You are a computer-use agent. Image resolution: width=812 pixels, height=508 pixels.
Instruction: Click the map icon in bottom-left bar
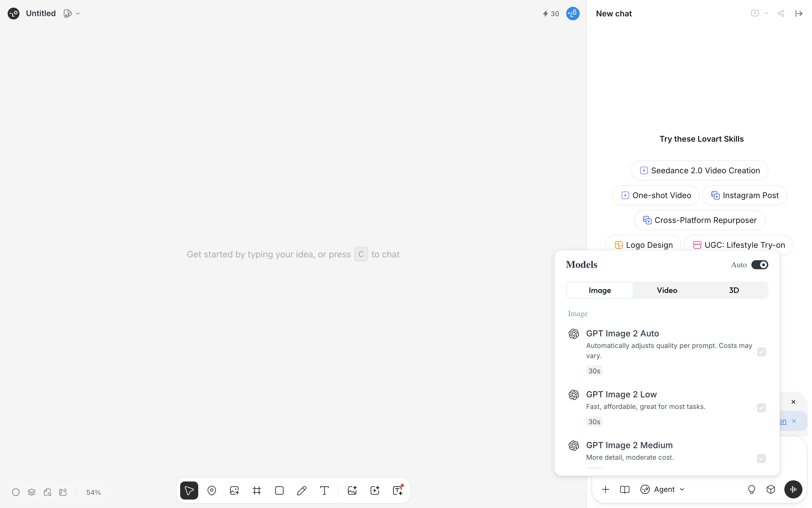click(63, 492)
